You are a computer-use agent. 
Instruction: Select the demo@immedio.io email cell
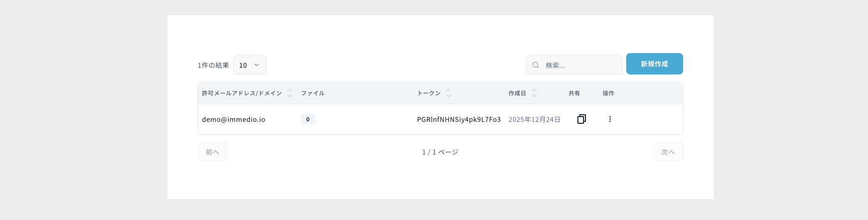point(234,119)
